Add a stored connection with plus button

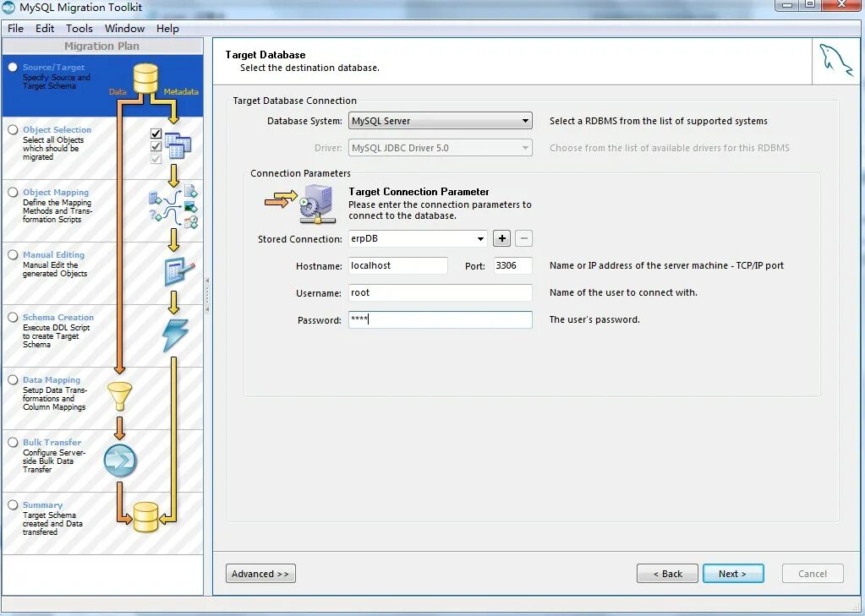(x=501, y=238)
